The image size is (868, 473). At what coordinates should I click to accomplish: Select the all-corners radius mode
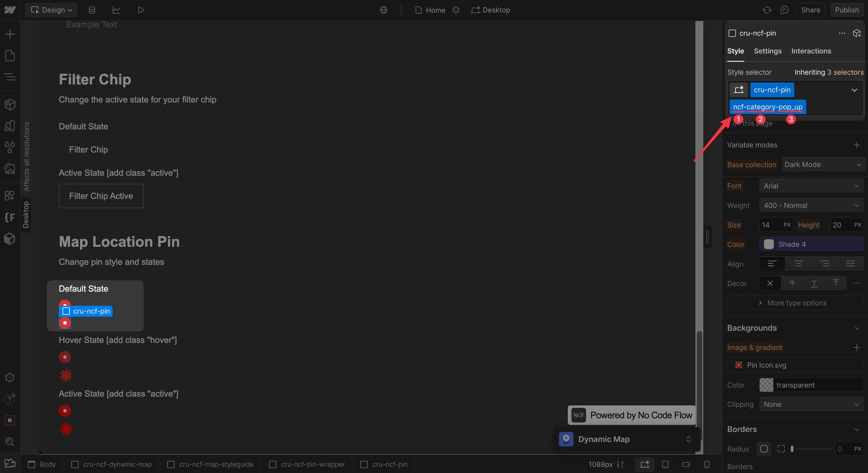(764, 449)
